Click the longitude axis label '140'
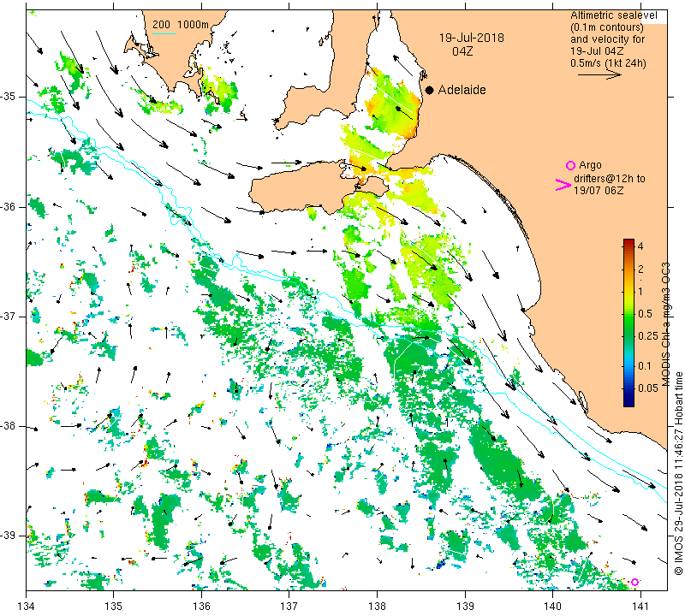This screenshot has width=685, height=616. pyautogui.click(x=552, y=606)
